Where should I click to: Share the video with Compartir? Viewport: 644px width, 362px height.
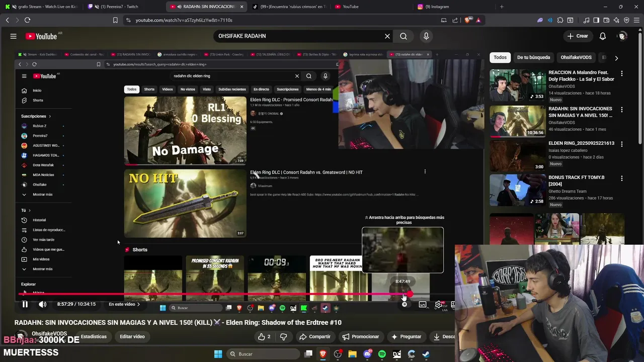coord(314,337)
